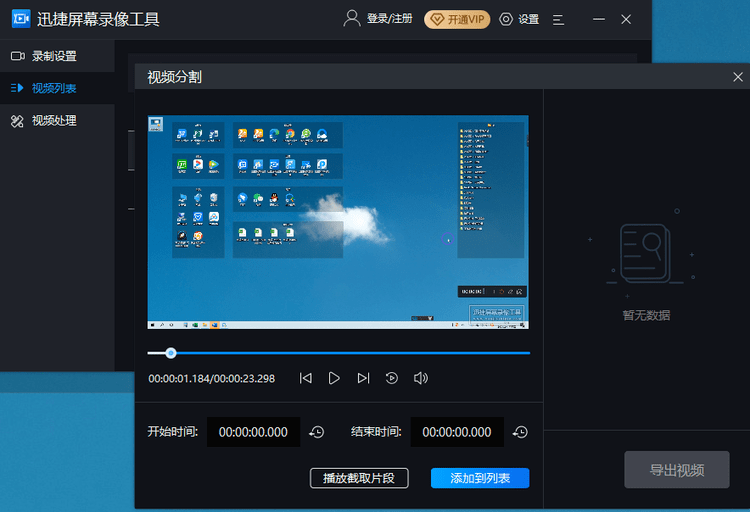Click the 视频列表 list-play icon
This screenshot has width=750, height=512.
click(17, 88)
